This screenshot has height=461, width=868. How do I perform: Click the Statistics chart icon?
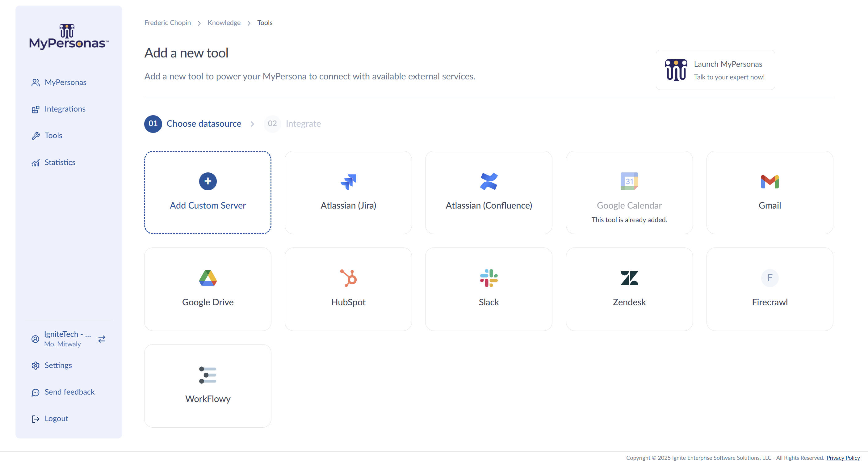point(36,163)
